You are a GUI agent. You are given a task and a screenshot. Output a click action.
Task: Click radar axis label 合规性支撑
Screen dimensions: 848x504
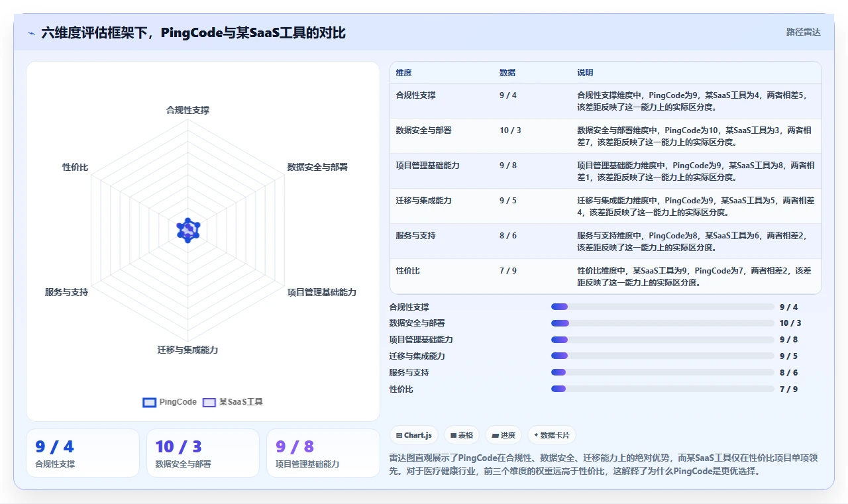coord(187,110)
